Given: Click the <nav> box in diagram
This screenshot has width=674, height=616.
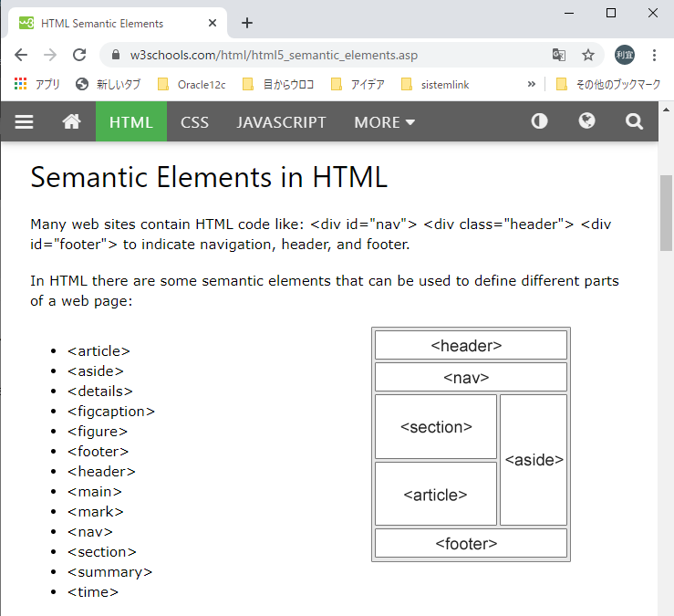Looking at the screenshot, I should [x=471, y=377].
